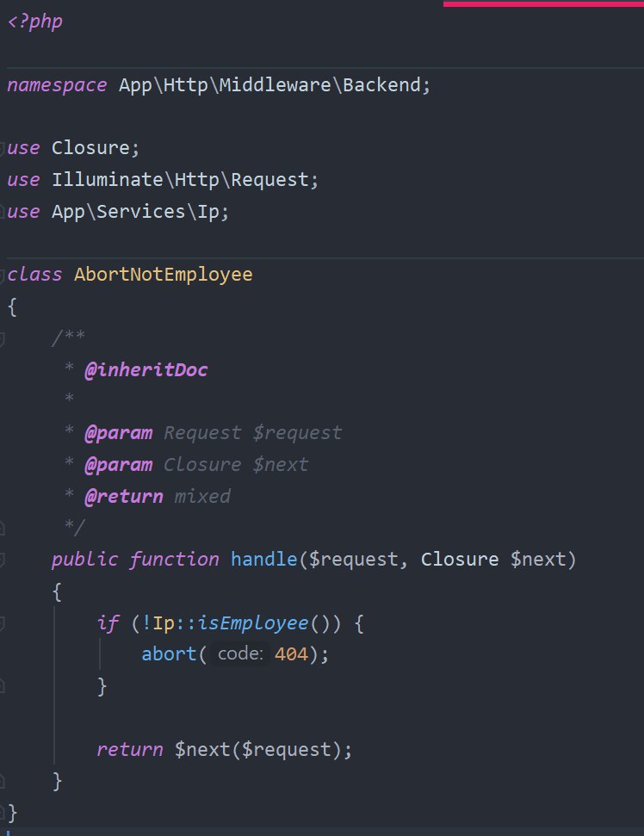Click "Ip" class in the if condition
Viewport: 644px width, 836px height.
point(163,623)
